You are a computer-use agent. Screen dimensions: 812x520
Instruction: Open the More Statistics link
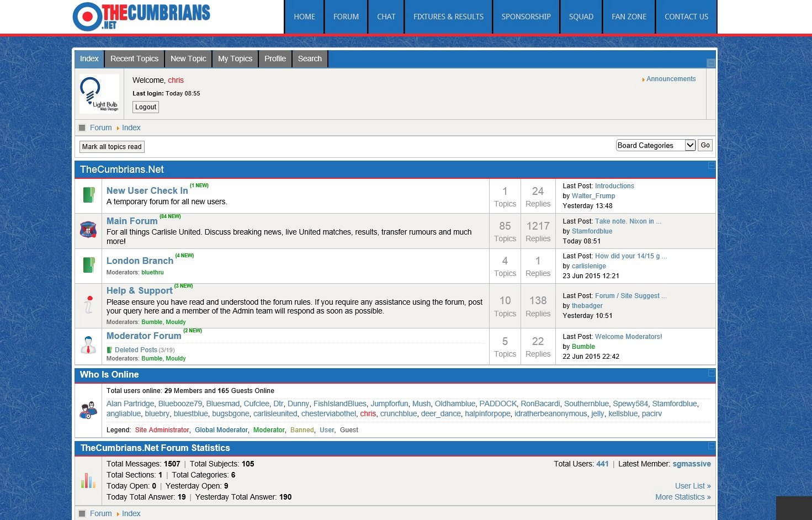point(682,497)
